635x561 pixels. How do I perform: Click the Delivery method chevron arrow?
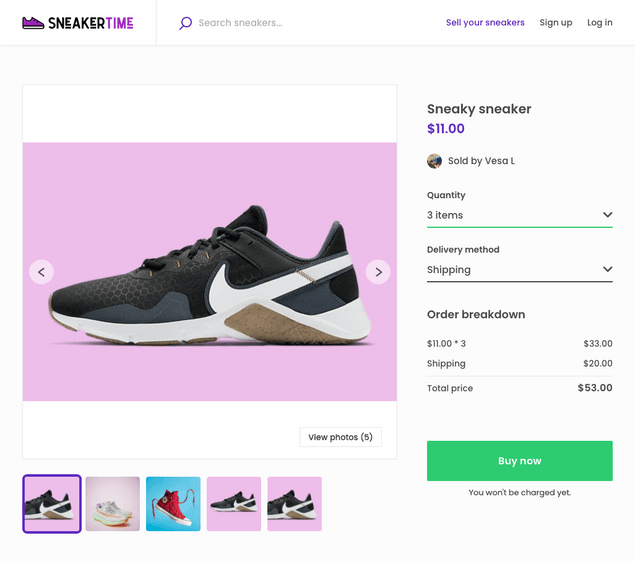tap(607, 269)
